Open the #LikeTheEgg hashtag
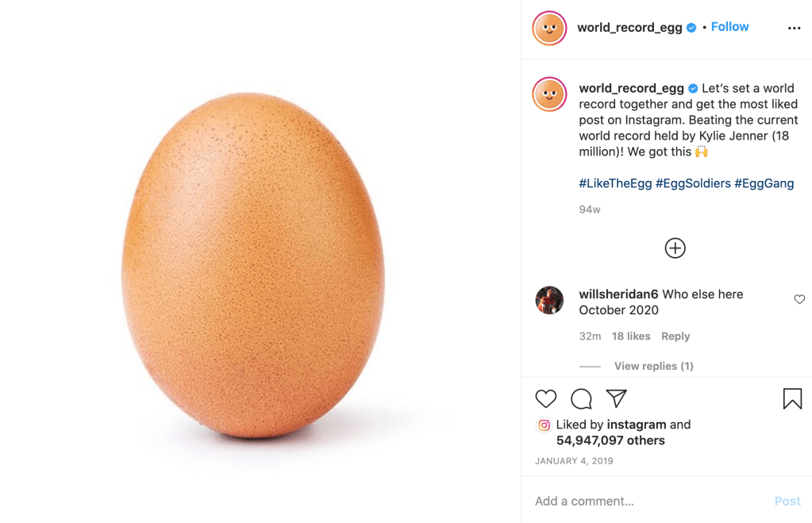 pos(615,183)
